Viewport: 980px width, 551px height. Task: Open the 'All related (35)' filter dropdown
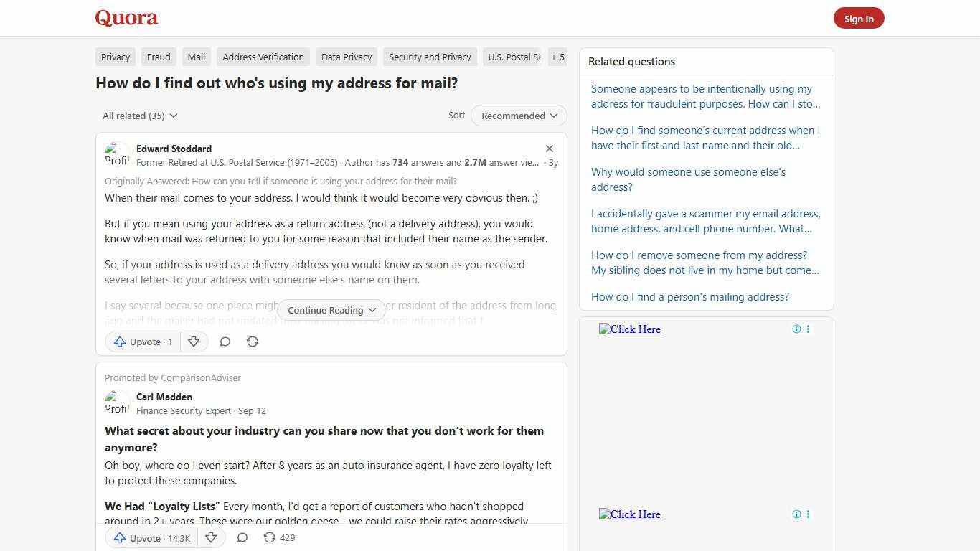140,116
